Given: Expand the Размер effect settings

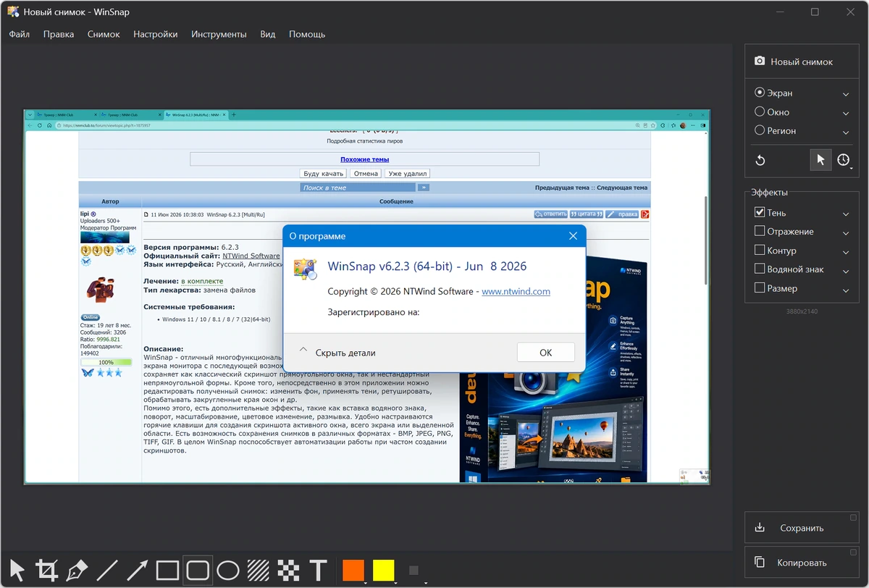Looking at the screenshot, I should (846, 290).
